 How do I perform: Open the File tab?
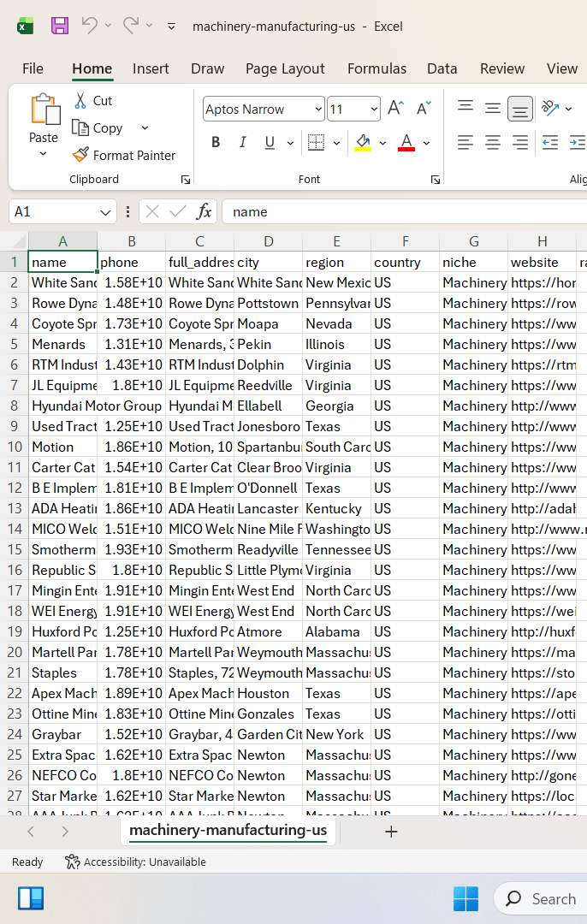(x=33, y=69)
